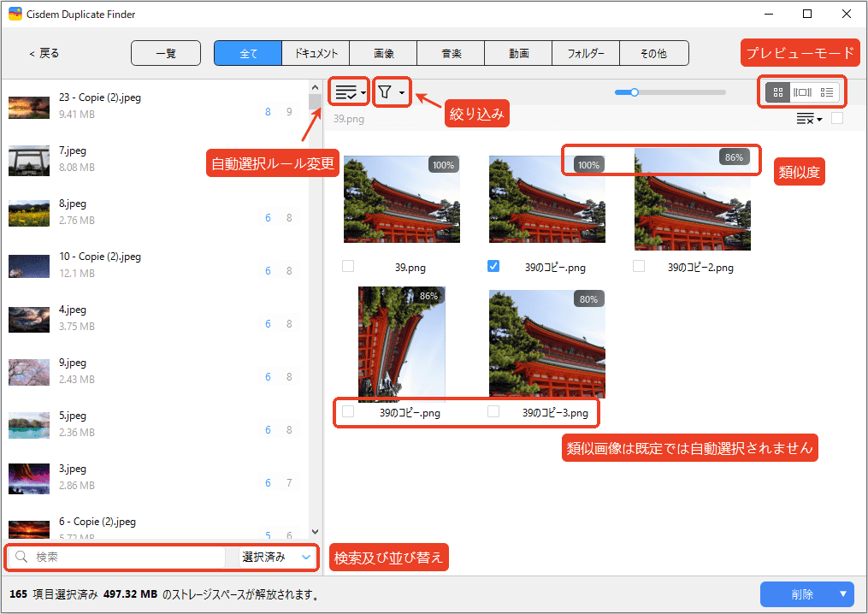Click the Cisdem app icon in title bar
Viewport: 868px width, 614px height.
click(15, 15)
